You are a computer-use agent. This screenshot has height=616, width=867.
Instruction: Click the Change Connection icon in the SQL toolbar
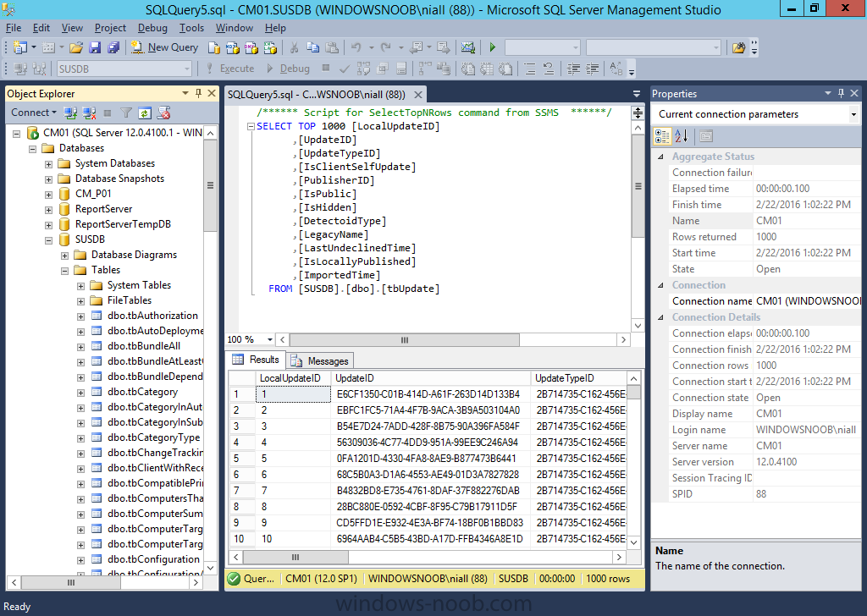pos(39,69)
